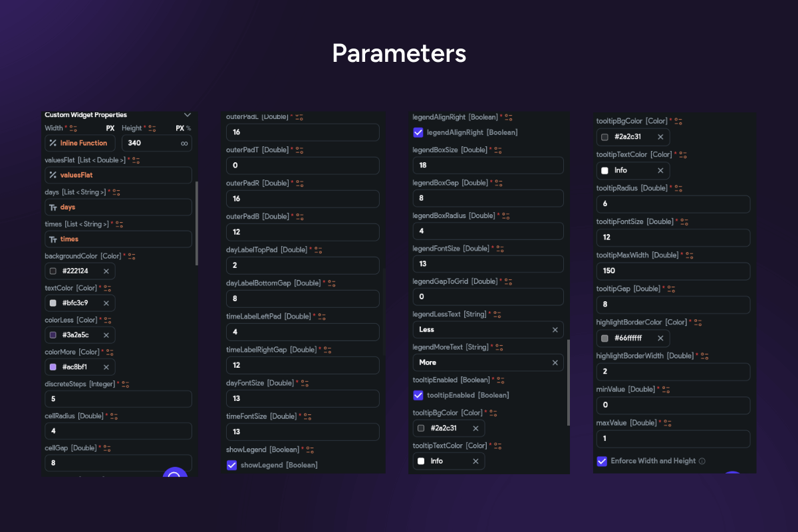Clear the backgroundColor #222124 value

[106, 271]
